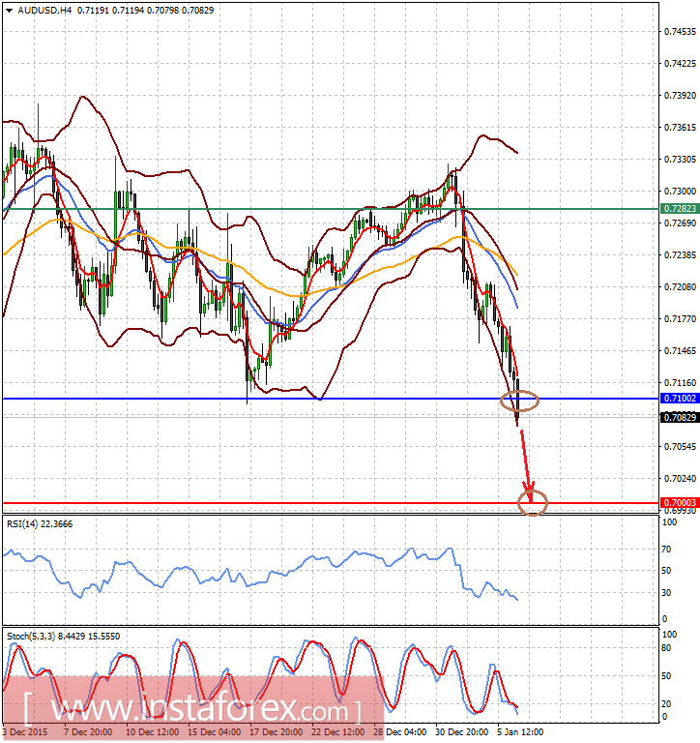Click the RSI(14) 22.3666 indicator label
Viewport: 700px width, 743px height.
coord(40,524)
